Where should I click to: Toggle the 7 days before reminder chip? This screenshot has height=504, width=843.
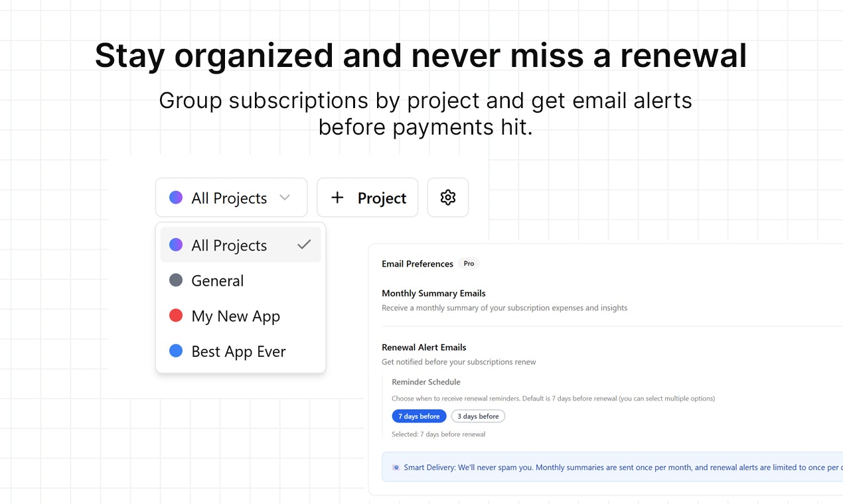tap(419, 416)
